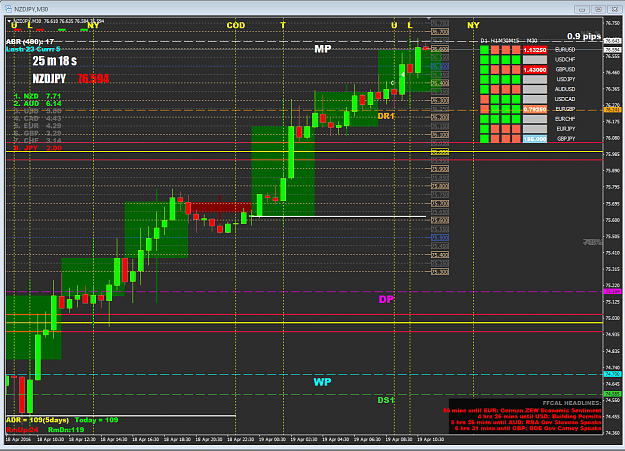Image resolution: width=625 pixels, height=451 pixels.
Task: Click the 'ABR (480): 17' label
Action: 30,41
